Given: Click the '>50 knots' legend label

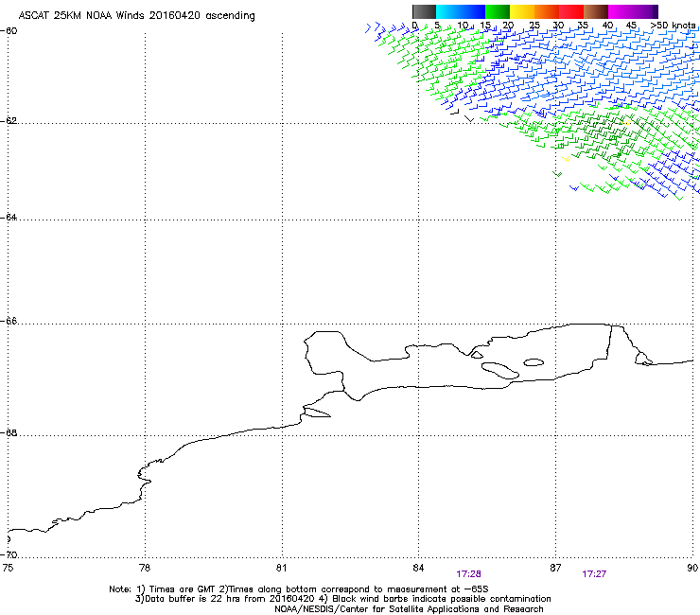Looking at the screenshot, I should [x=673, y=26].
